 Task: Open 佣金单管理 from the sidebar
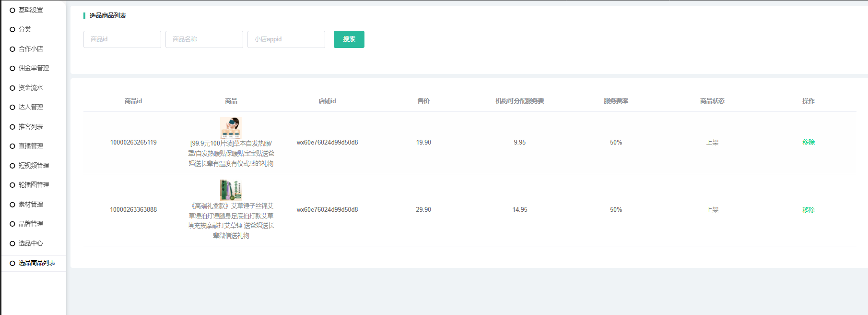34,68
